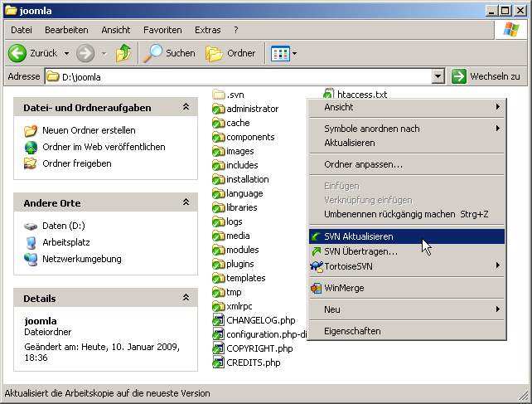The height and width of the screenshot is (404, 532).
Task: Click the views grid icon in toolbar
Action: [x=280, y=53]
